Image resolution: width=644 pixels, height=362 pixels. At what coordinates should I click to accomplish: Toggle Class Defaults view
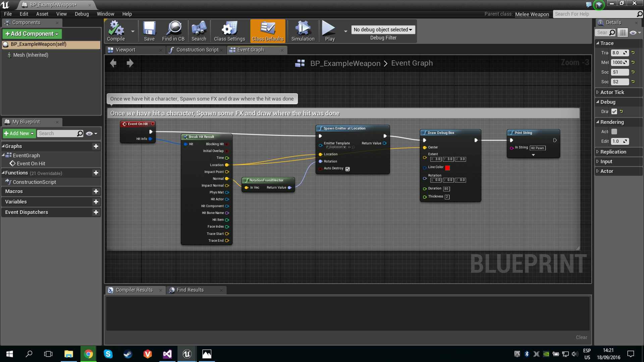(268, 31)
